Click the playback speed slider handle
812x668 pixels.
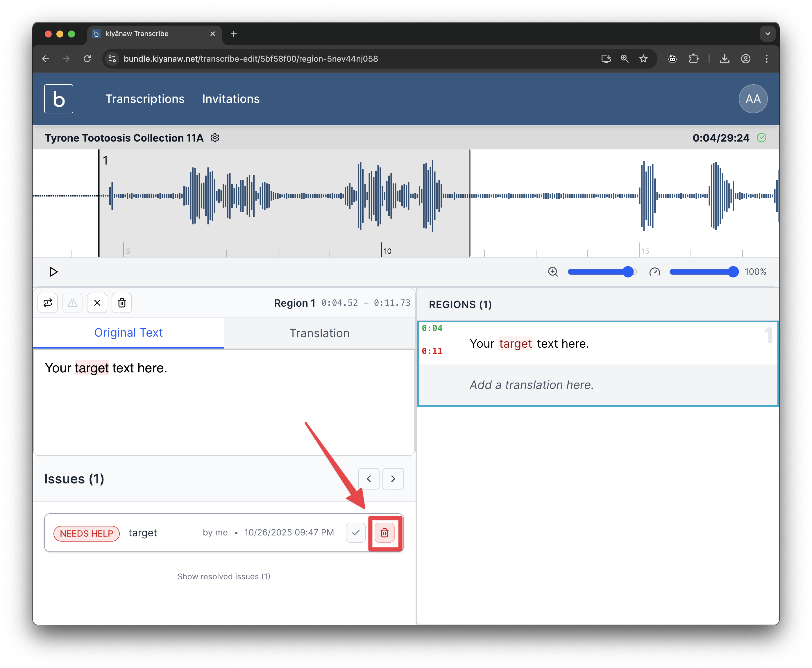coord(733,272)
